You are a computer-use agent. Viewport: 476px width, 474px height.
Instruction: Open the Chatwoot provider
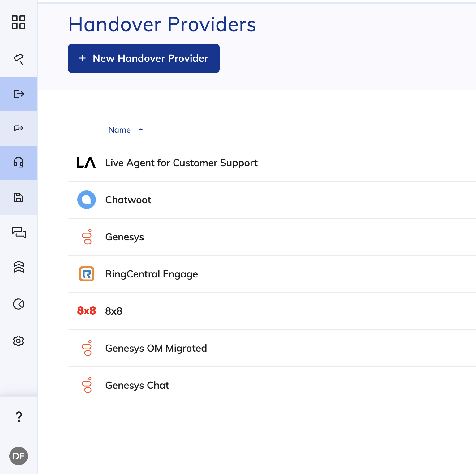128,200
